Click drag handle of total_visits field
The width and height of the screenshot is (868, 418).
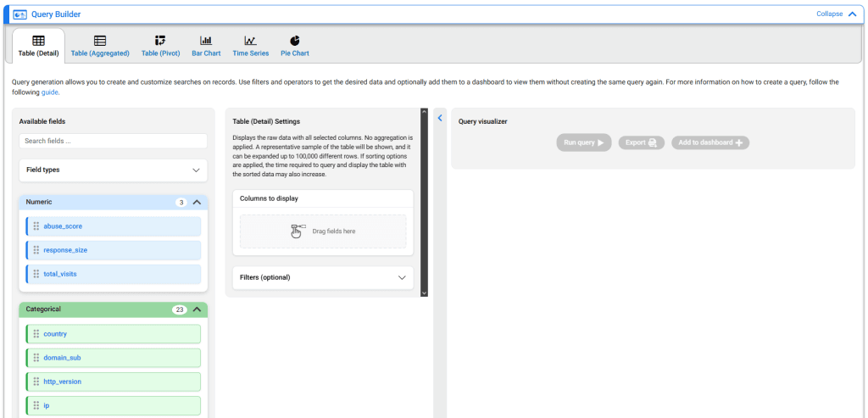pos(36,274)
